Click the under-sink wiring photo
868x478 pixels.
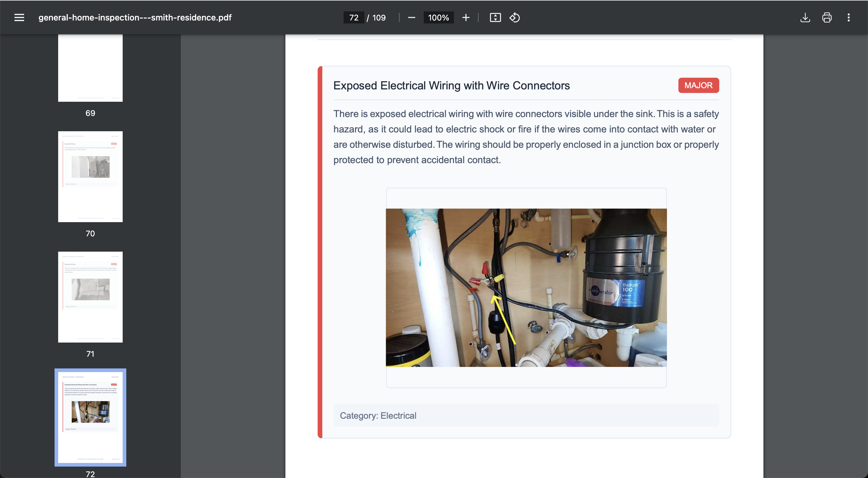[526, 287]
